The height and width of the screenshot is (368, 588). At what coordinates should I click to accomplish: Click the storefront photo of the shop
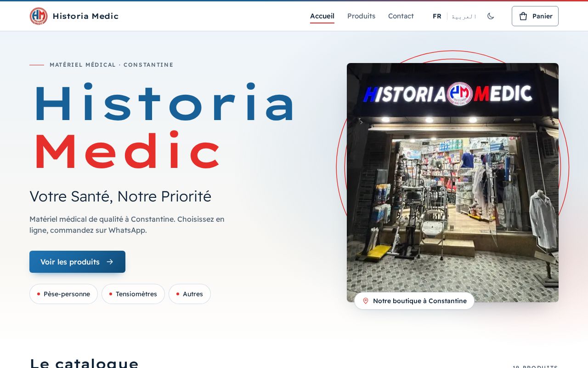(x=452, y=183)
